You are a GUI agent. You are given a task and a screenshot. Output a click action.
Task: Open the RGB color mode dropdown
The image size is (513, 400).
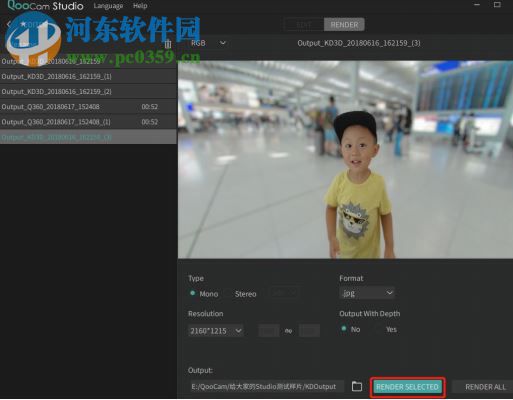point(208,43)
